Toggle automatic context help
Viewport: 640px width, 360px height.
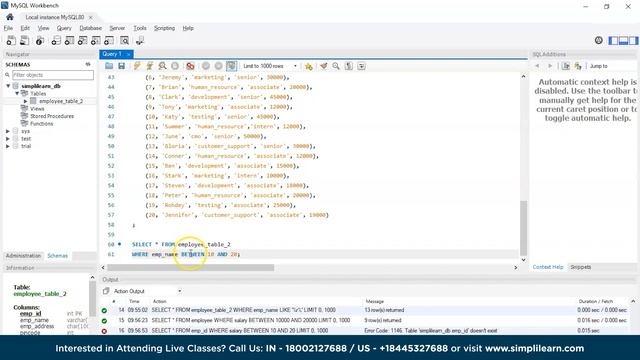click(578, 66)
